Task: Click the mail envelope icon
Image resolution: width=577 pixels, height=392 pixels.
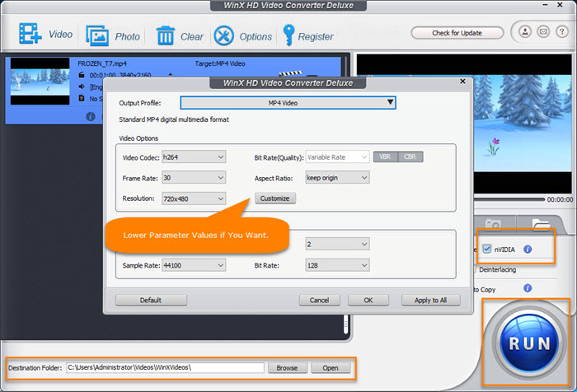Action: 543,32
